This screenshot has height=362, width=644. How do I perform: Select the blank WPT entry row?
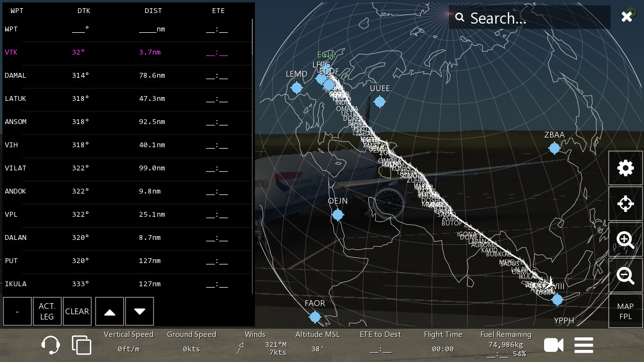[127, 29]
